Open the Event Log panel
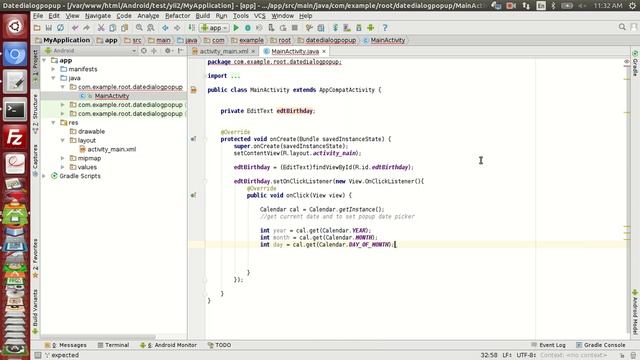 549,345
